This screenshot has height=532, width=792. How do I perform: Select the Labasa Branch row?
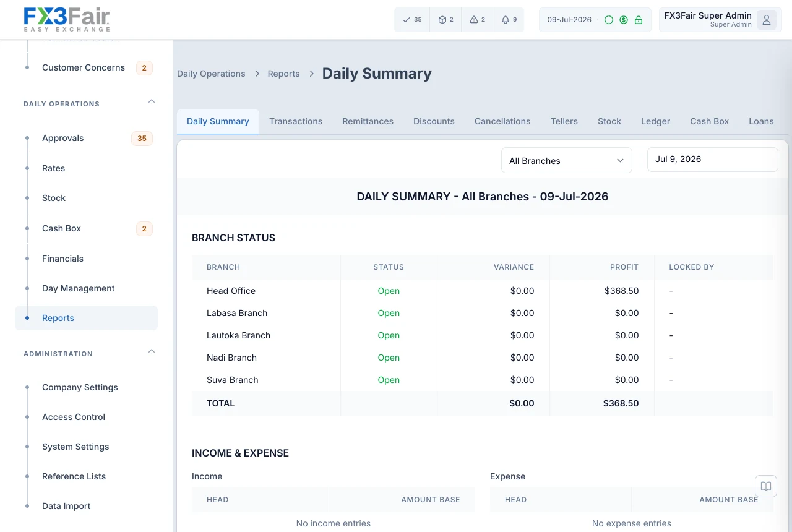click(x=483, y=313)
